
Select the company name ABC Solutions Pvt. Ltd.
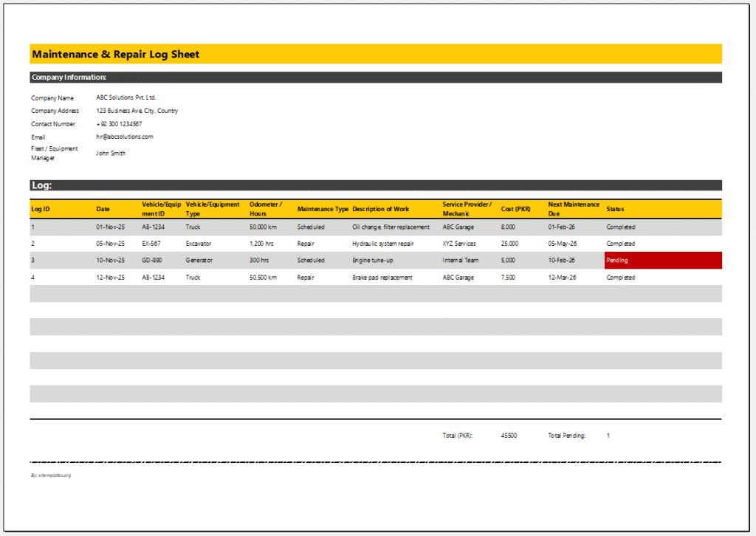[127, 96]
